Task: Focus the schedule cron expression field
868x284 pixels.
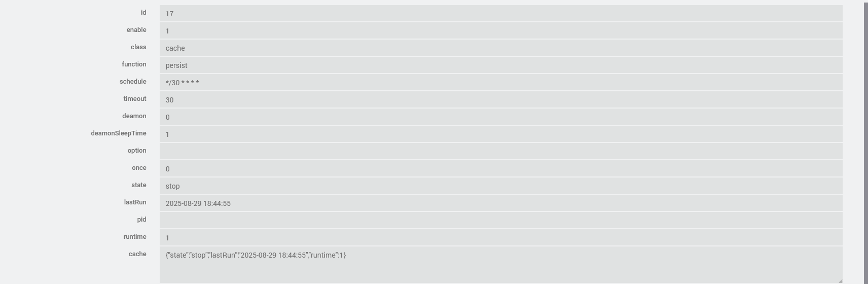Action: [500, 83]
